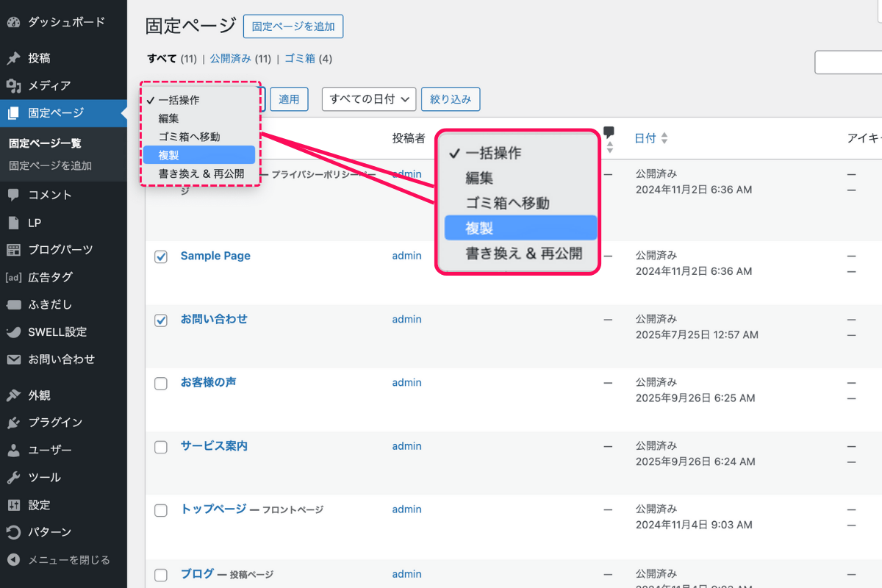Image resolution: width=882 pixels, height=588 pixels.
Task: Choose 複製 in the small bulk action dropdown
Action: [198, 155]
